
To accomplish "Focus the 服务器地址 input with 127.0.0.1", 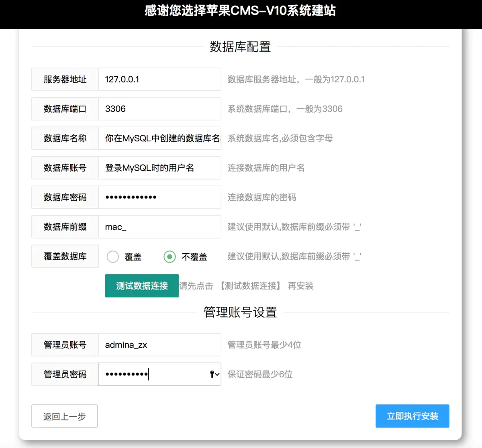I will 160,79.
